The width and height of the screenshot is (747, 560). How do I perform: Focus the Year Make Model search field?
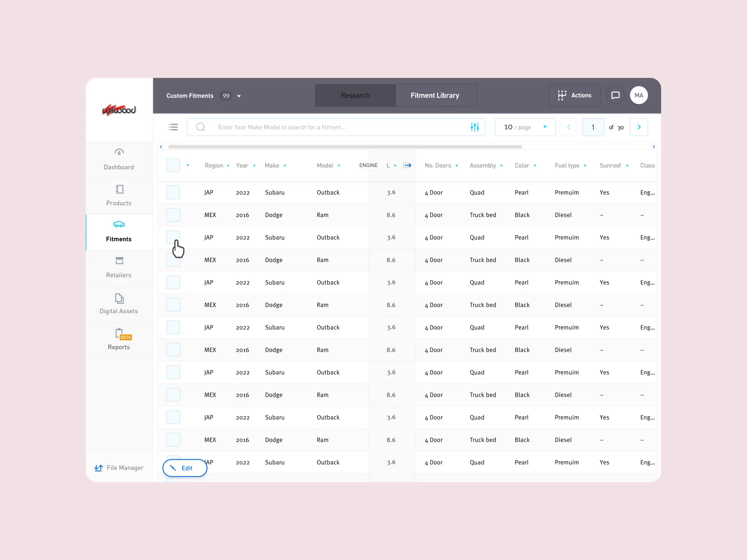click(336, 127)
